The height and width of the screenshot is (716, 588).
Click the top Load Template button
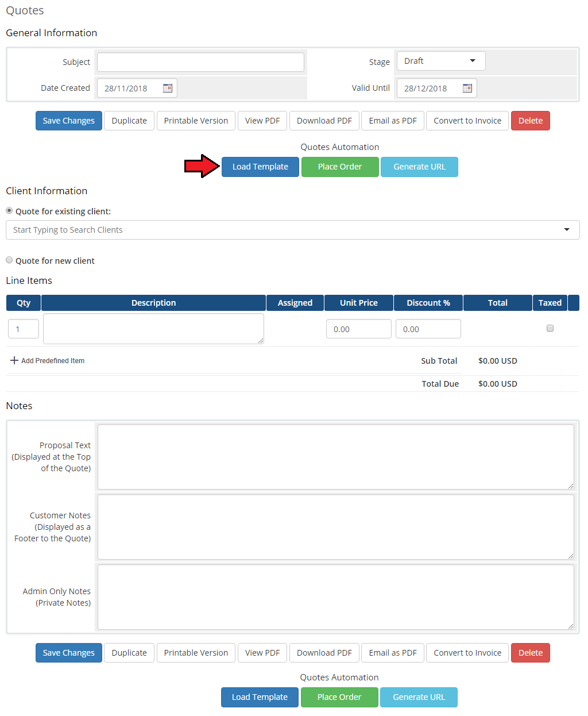pyautogui.click(x=260, y=167)
